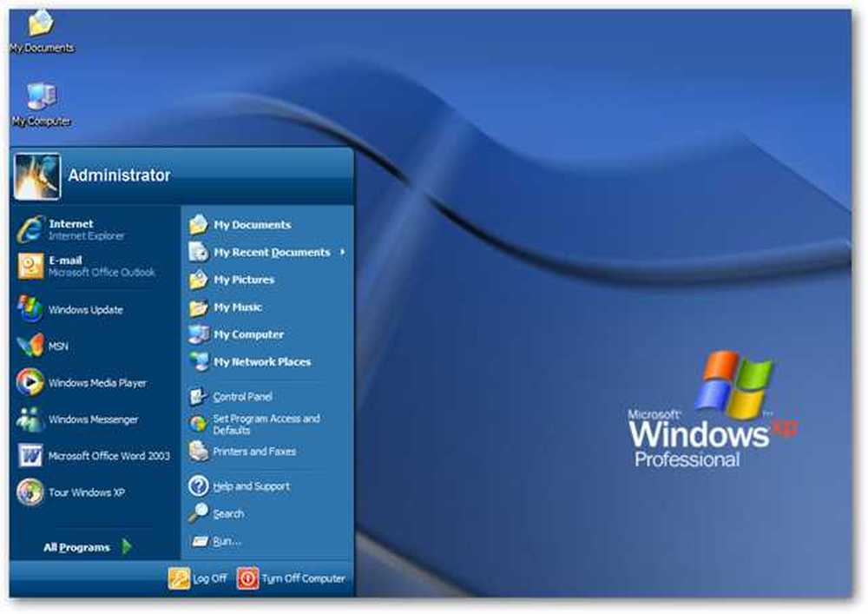The width and height of the screenshot is (868, 614).
Task: Click Microsoft Office Outlook subtitle text
Action: coord(102,273)
